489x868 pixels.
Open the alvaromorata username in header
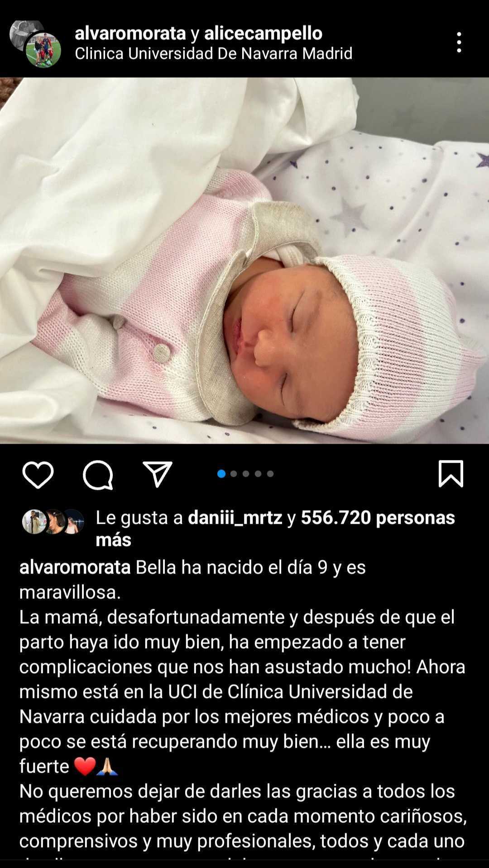[130, 33]
